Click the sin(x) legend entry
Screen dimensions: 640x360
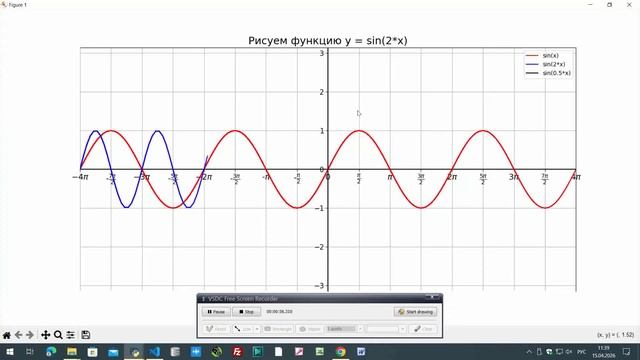pyautogui.click(x=542, y=56)
